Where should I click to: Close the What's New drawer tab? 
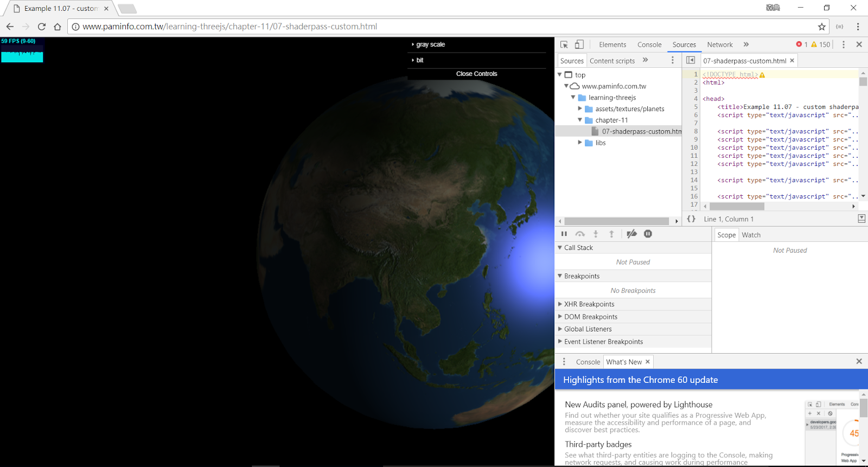(x=647, y=362)
